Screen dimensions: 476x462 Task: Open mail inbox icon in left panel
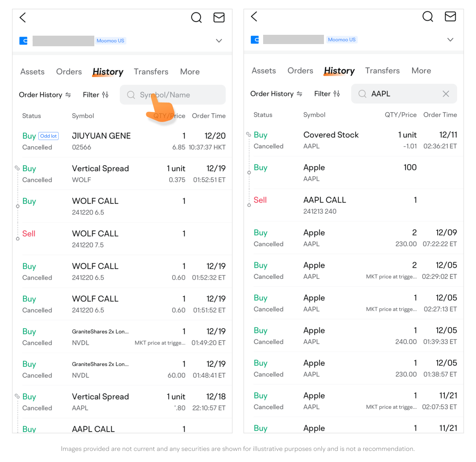[x=219, y=18]
